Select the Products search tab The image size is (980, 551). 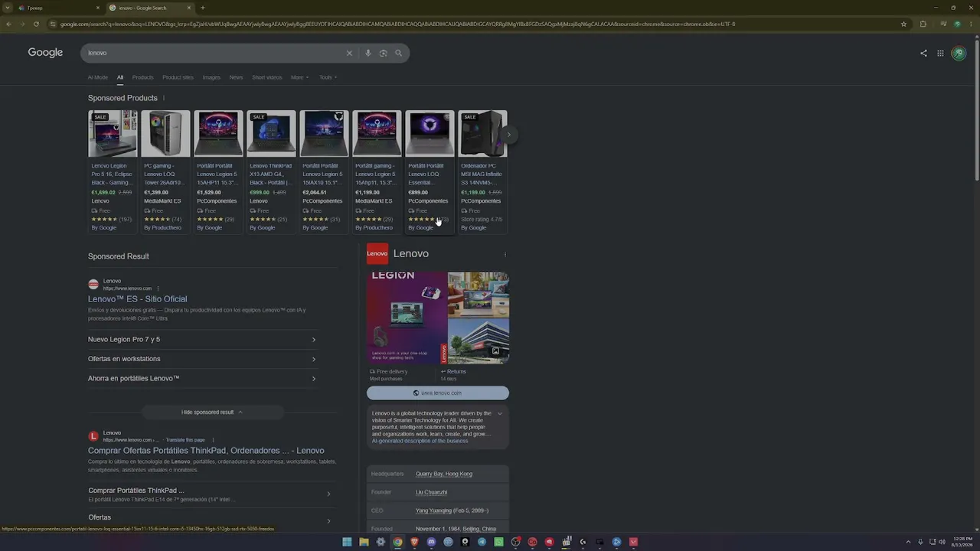[x=142, y=77]
